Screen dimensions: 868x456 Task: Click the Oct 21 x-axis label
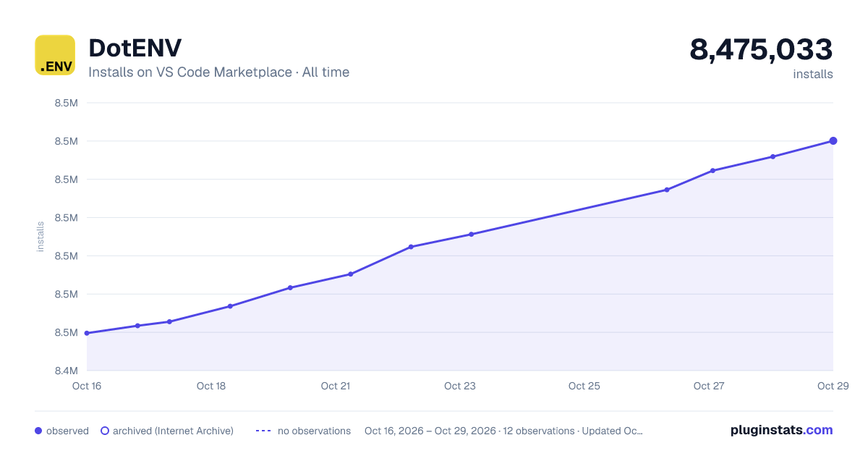[336, 386]
